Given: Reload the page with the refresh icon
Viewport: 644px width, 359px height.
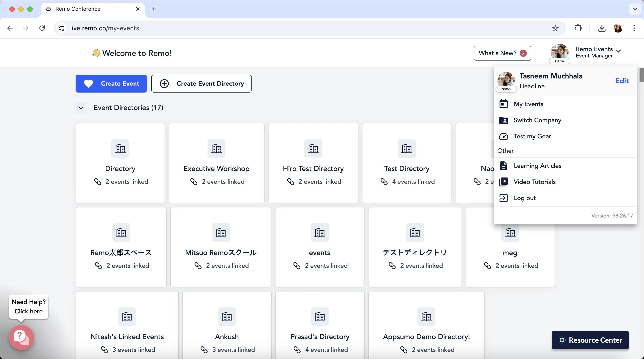Looking at the screenshot, I should (42, 28).
